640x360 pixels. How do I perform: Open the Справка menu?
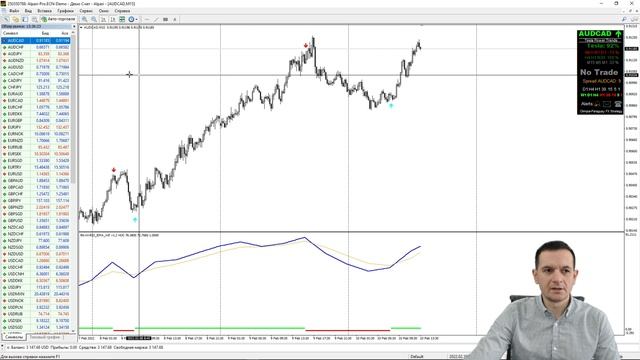click(122, 11)
